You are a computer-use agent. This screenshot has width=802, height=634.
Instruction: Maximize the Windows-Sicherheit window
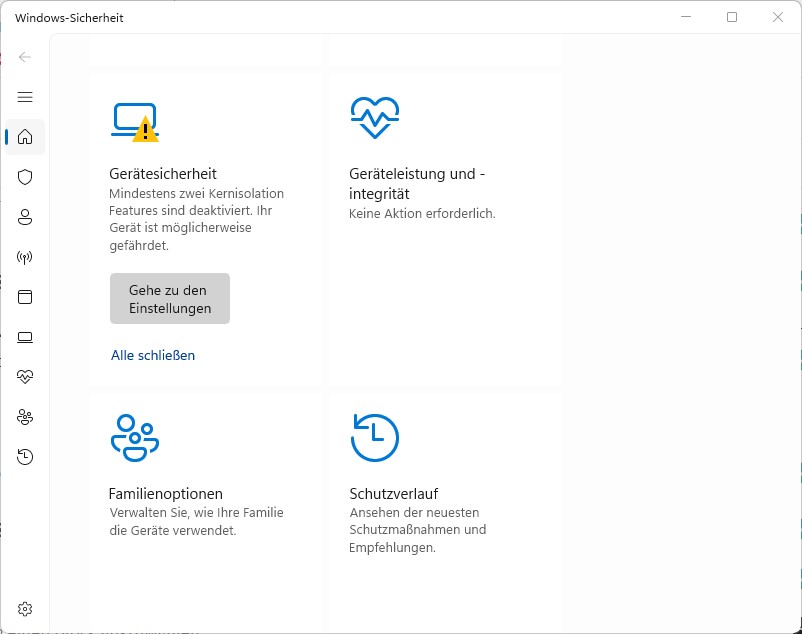coord(732,17)
